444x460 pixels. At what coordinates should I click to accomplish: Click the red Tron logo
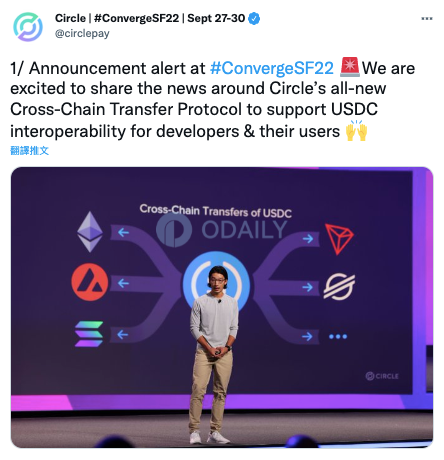click(339, 239)
